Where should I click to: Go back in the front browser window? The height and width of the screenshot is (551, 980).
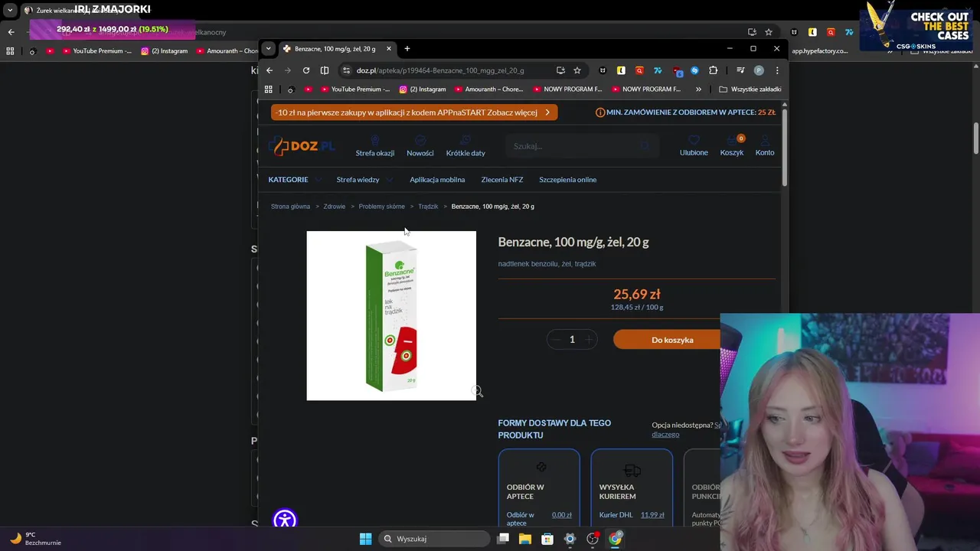[269, 70]
